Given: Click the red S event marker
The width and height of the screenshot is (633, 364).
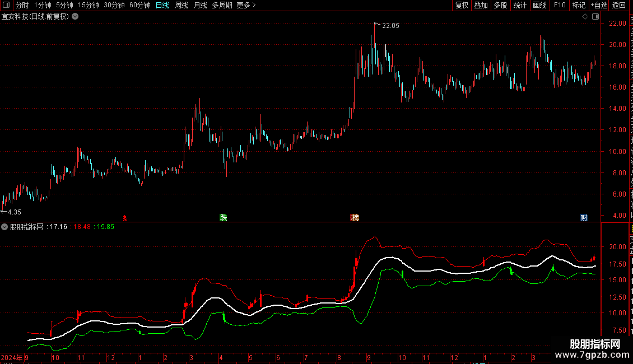Looking at the screenshot, I should (125, 218).
